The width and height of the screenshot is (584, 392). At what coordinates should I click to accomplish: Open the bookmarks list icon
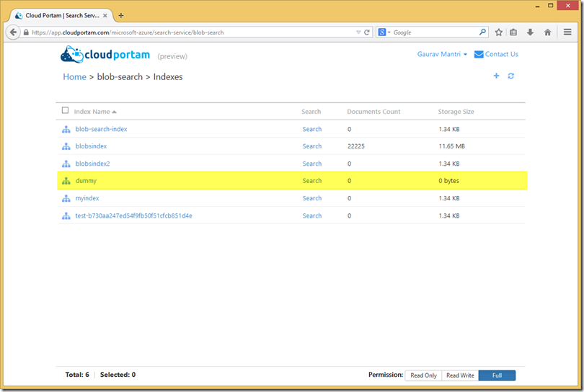click(x=513, y=32)
